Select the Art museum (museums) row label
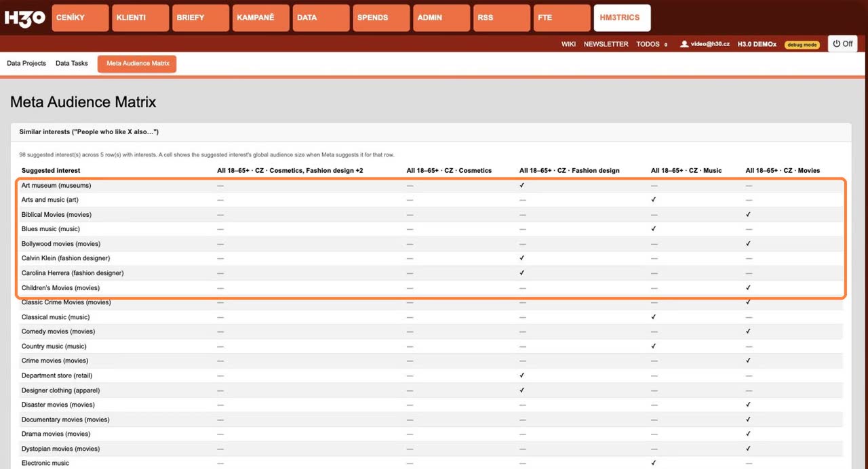868x469 pixels. 56,185
